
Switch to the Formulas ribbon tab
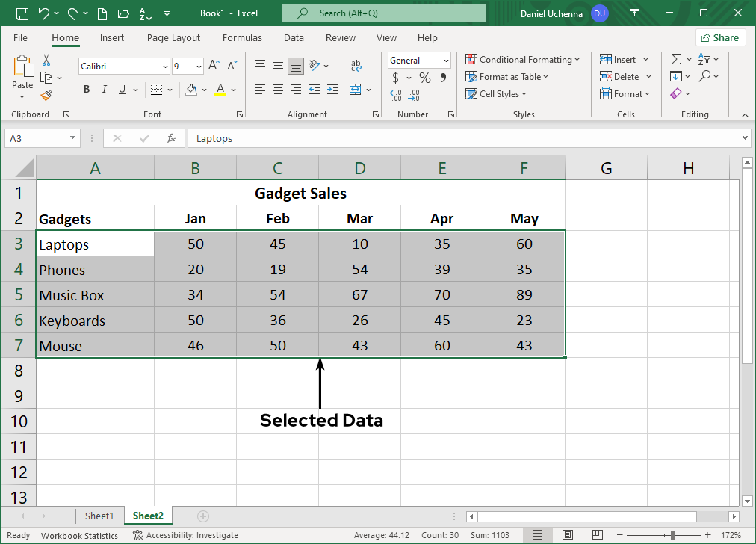pyautogui.click(x=242, y=37)
